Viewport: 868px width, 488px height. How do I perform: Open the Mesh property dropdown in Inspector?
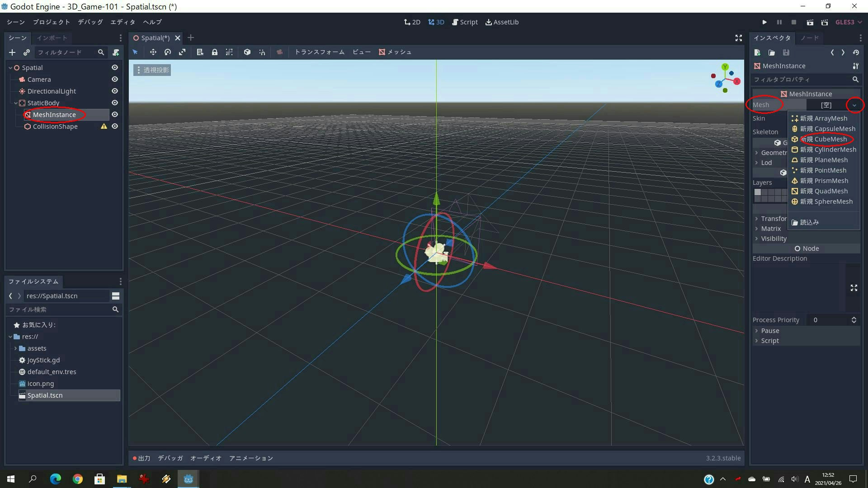click(855, 105)
